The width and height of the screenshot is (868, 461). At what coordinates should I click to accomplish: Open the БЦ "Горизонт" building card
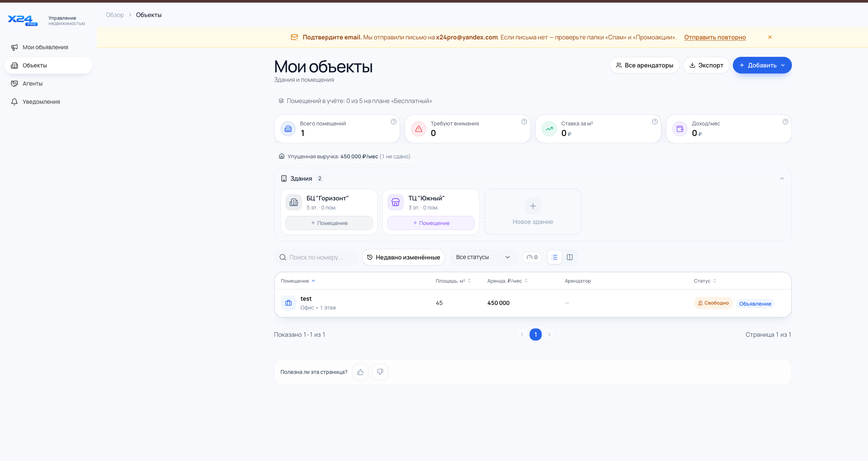click(x=329, y=202)
